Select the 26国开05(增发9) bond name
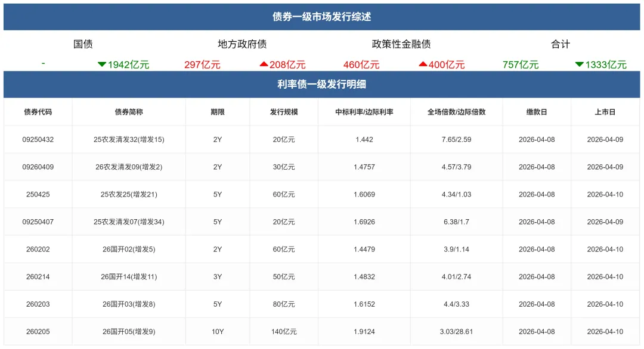This screenshot has width=644, height=349. [x=129, y=331]
